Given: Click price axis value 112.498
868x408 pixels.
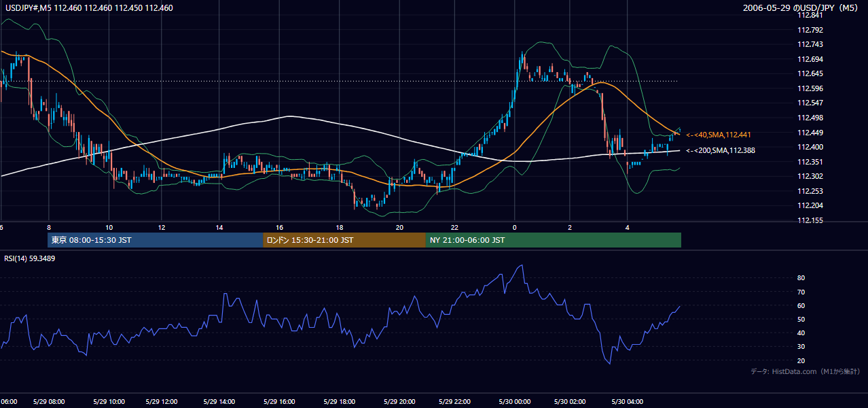Looking at the screenshot, I should click(811, 118).
